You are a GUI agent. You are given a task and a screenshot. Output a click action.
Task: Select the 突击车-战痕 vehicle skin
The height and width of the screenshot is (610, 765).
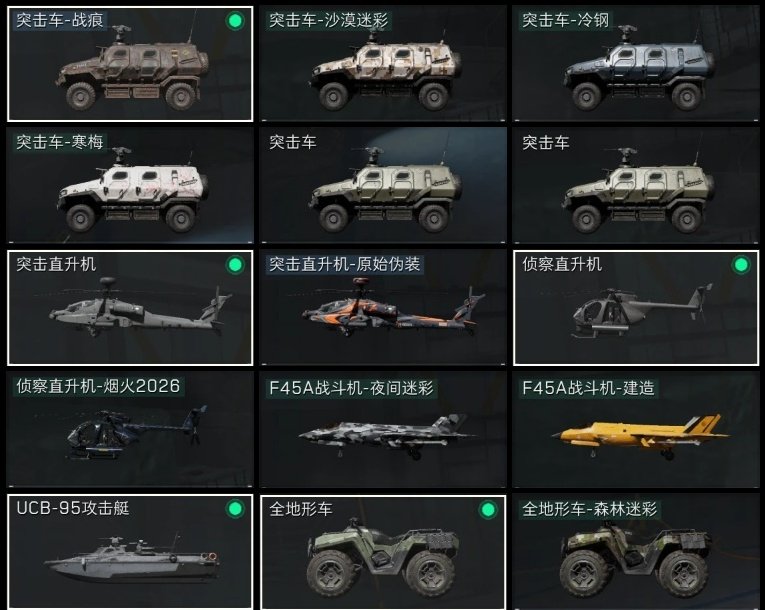pos(130,63)
